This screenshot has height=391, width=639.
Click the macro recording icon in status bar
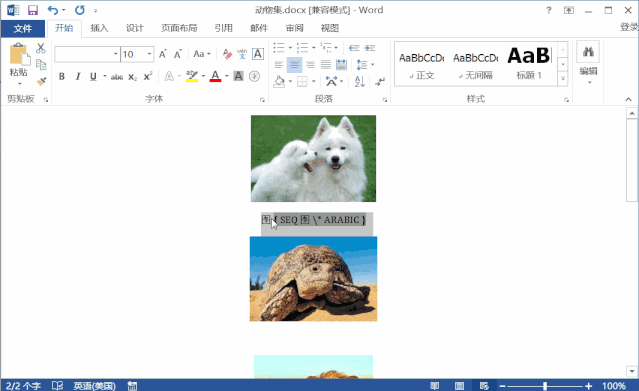(132, 385)
